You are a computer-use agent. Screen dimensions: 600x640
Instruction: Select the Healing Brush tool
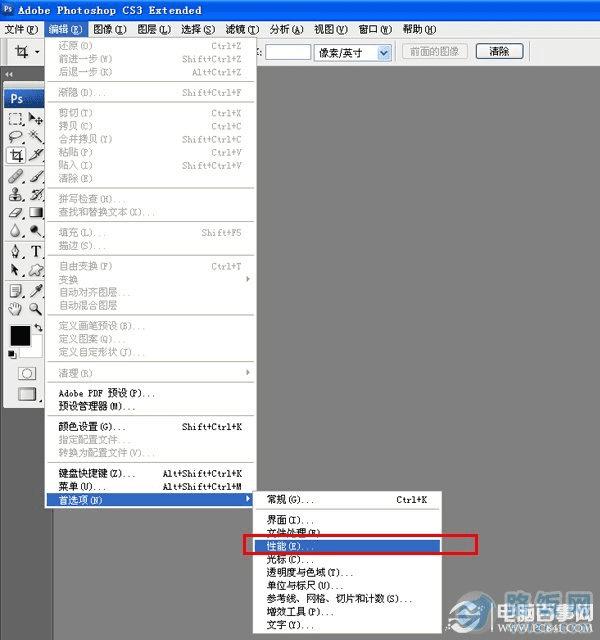pos(16,176)
